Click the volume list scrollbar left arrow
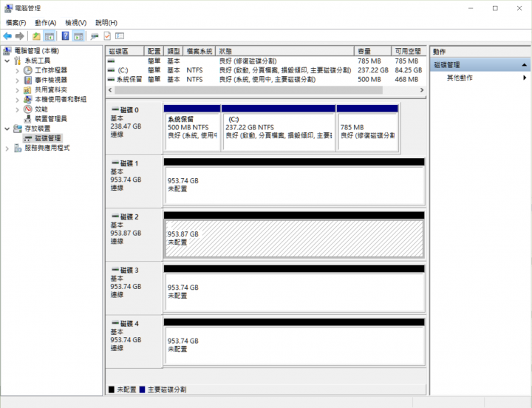Screen dimensions: 532x408 pos(110,90)
